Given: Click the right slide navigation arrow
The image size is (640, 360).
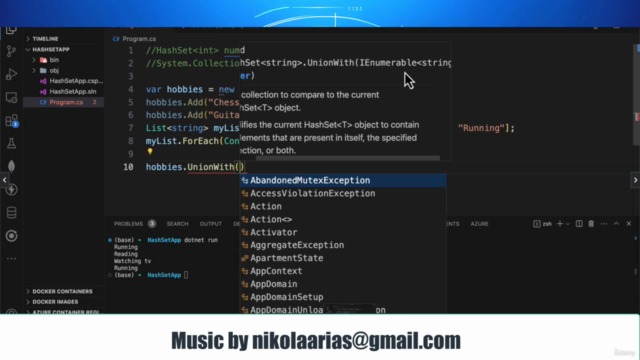Looking at the screenshot, I should [x=635, y=180].
